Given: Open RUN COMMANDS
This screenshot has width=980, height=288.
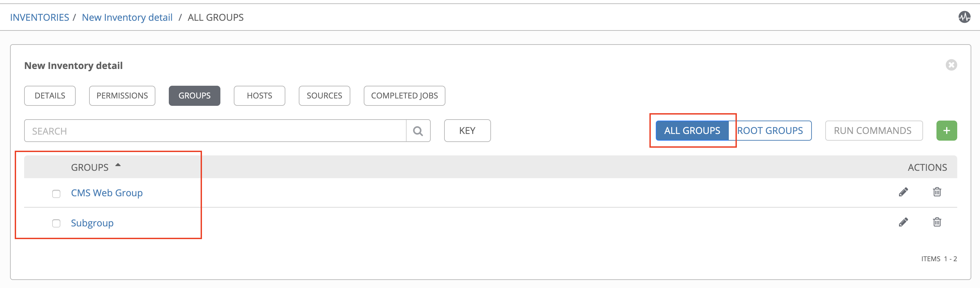Looking at the screenshot, I should tap(873, 131).
